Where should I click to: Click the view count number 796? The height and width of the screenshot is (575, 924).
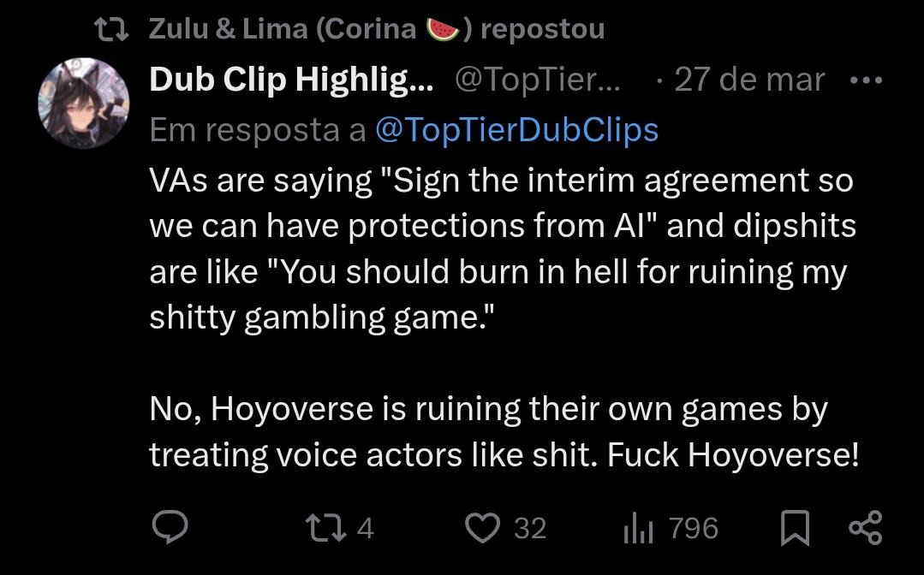[694, 528]
